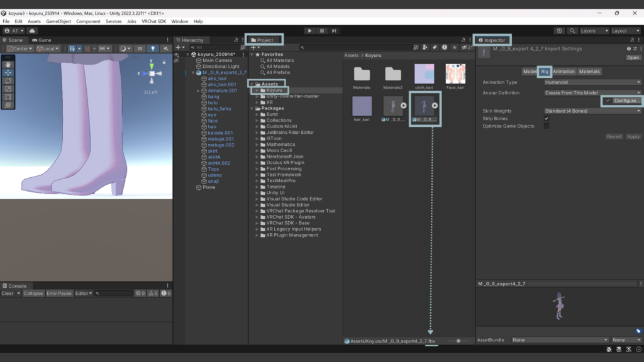The width and height of the screenshot is (644, 362).
Task: Select the Hand tool in scene toolbar
Action: 8,64
